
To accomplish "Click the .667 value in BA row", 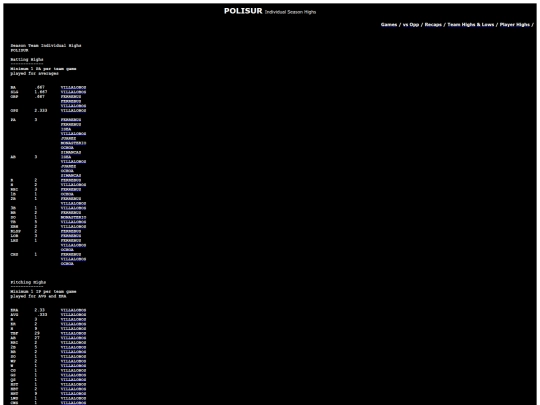I will 40,87.
